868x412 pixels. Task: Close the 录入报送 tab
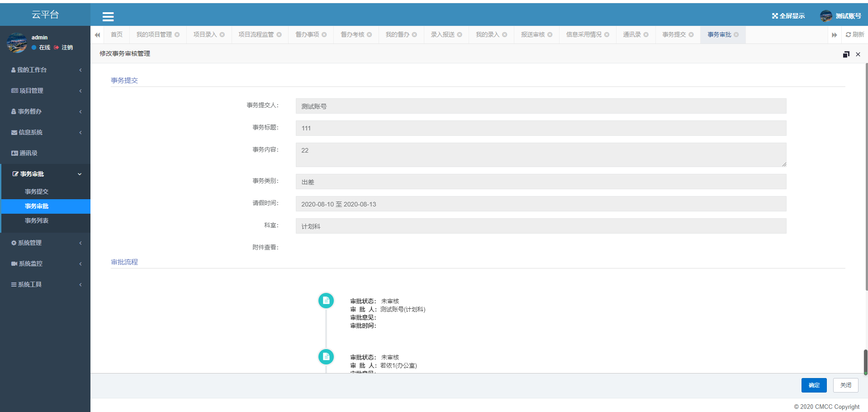pos(460,35)
